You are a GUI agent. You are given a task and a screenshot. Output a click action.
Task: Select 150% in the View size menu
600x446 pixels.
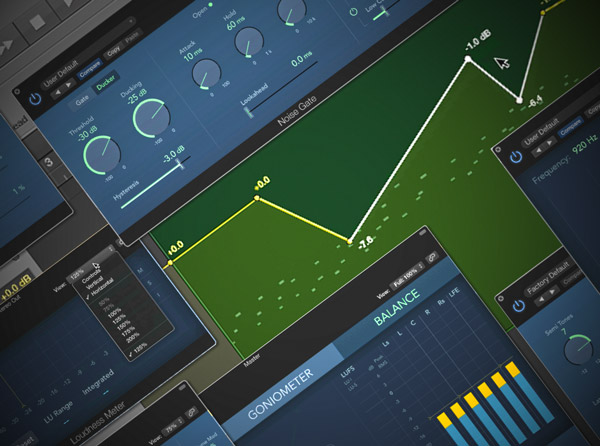pos(124,326)
